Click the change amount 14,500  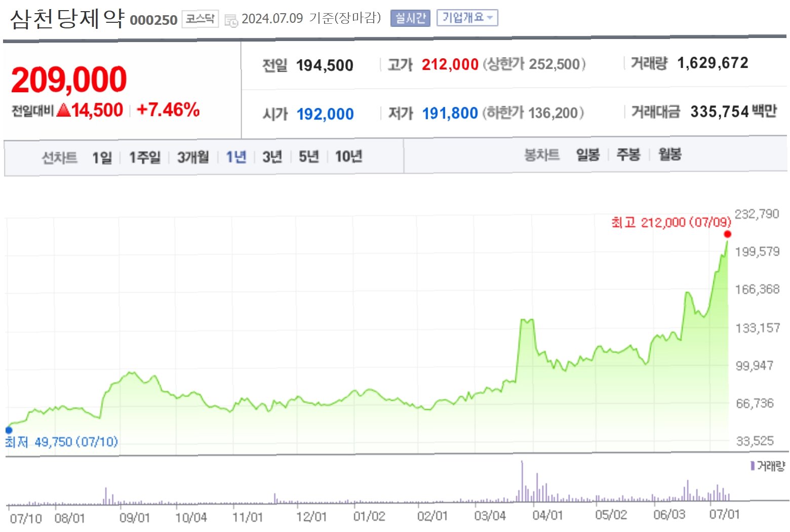click(97, 110)
